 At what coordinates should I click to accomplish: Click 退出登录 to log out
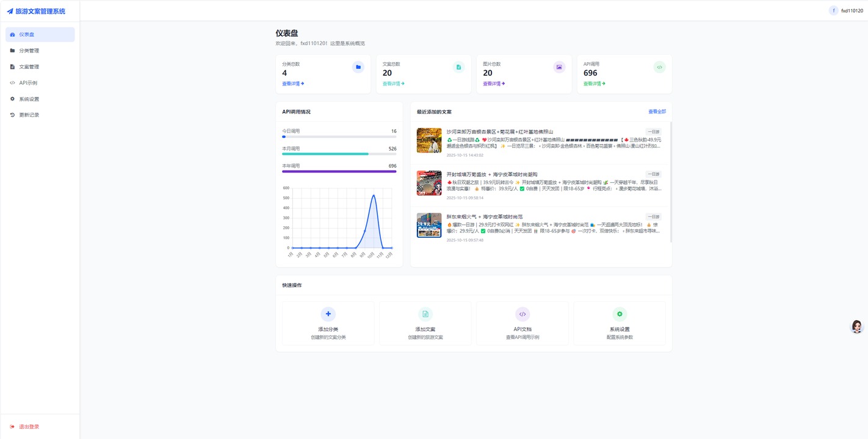click(x=29, y=427)
